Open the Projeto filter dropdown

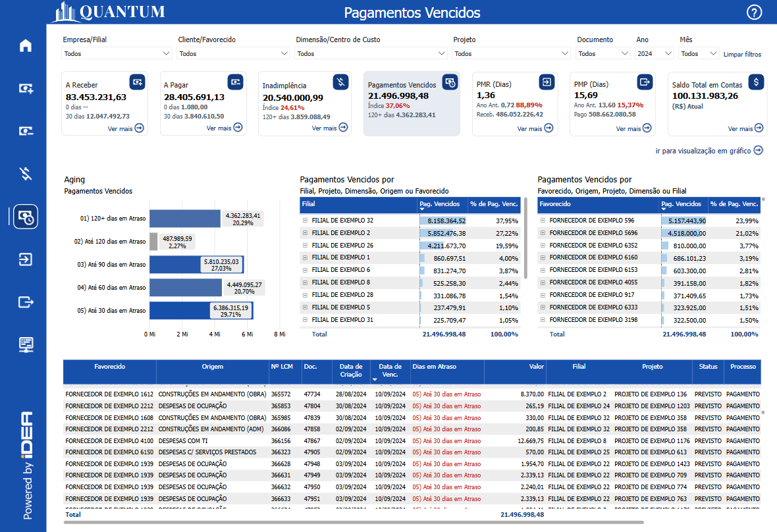click(511, 54)
